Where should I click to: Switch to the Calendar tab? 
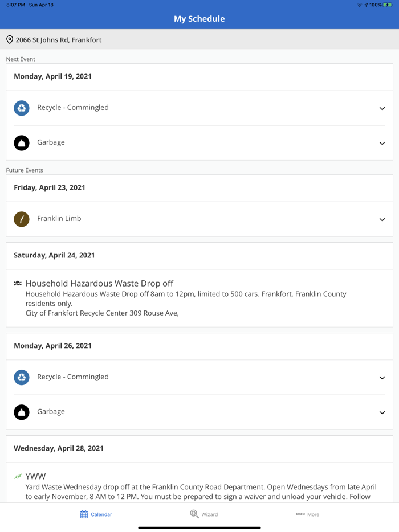coord(96,514)
